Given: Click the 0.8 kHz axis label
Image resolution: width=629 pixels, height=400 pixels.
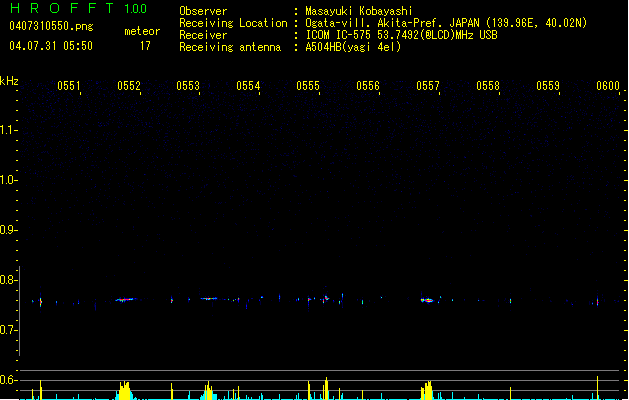Looking at the screenshot, I should (x=8, y=280).
